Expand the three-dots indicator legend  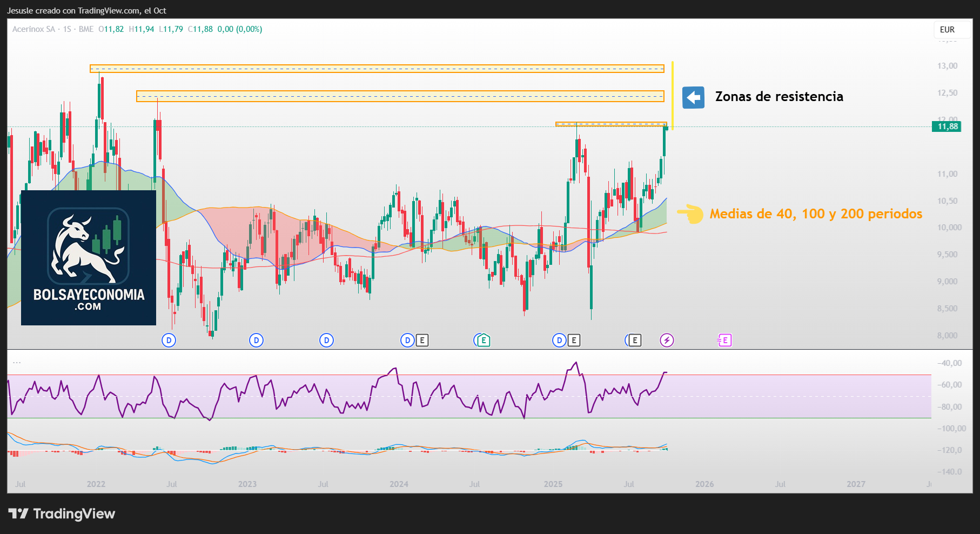[17, 363]
